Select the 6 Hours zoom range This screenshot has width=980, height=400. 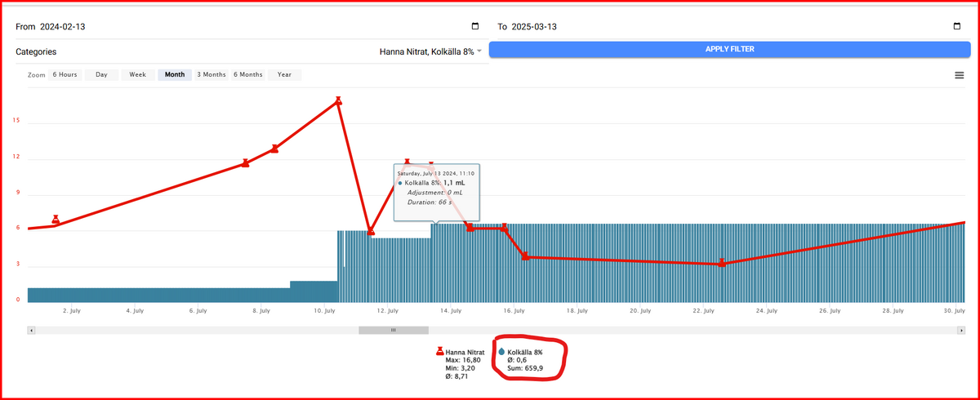65,74
